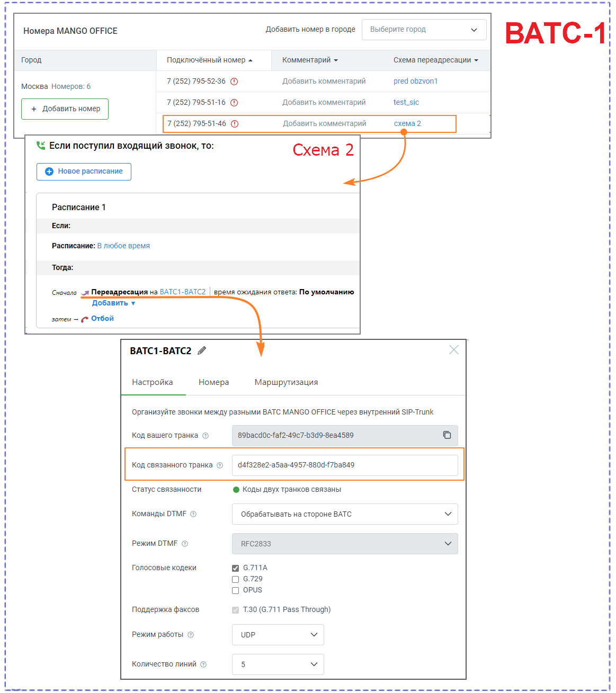Add comment for number 7 (252) 795-51-46
This screenshot has width=616, height=693.
[325, 124]
